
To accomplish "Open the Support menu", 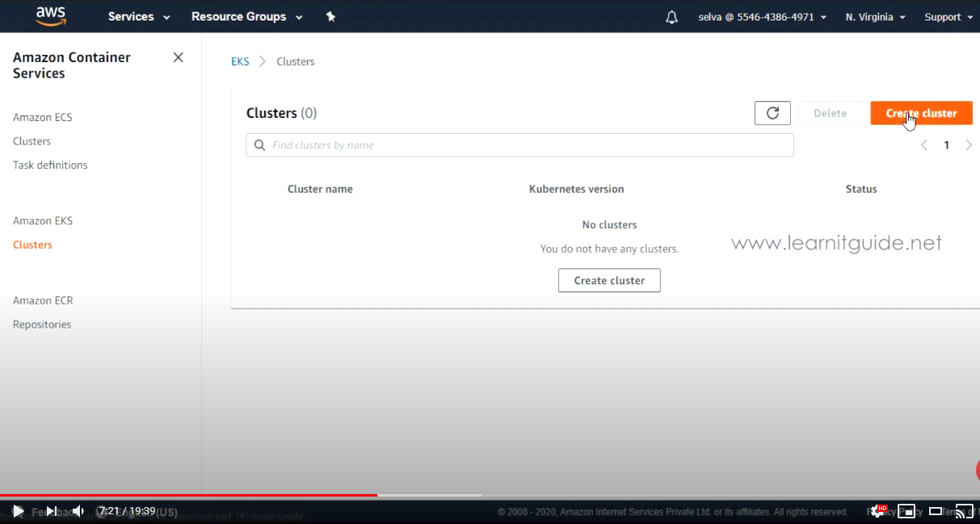I will tap(948, 17).
